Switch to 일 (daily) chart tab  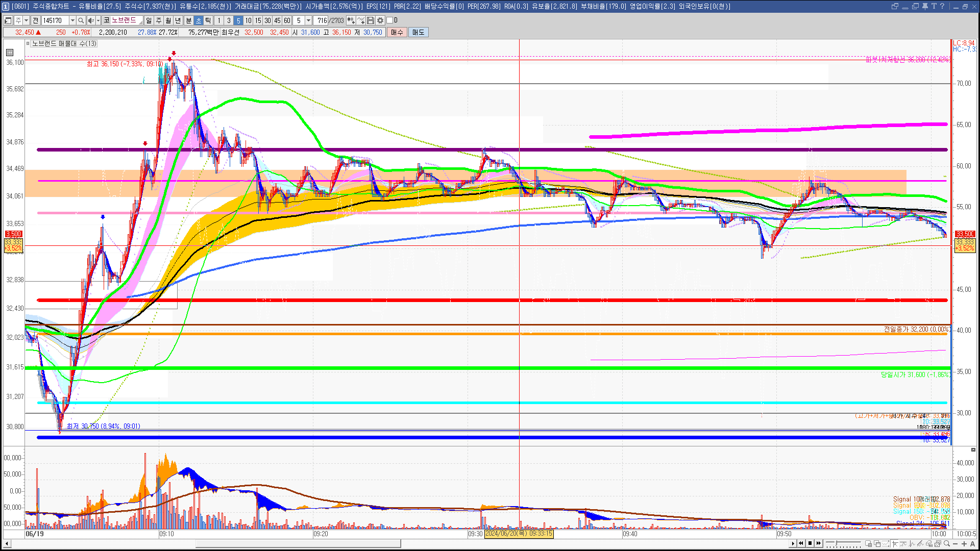(149, 20)
